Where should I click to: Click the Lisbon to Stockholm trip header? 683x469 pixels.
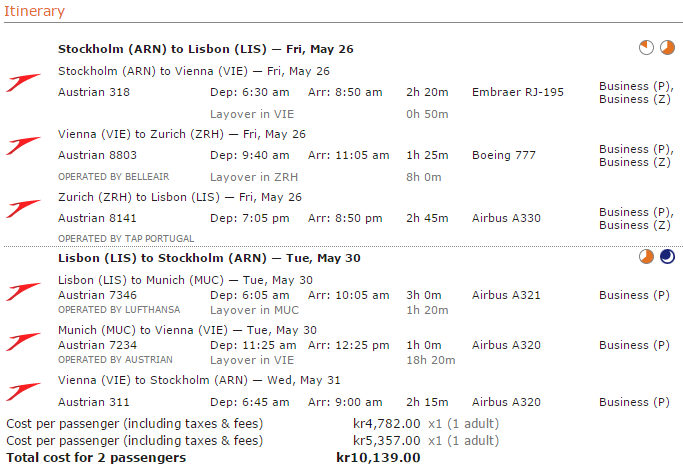click(209, 258)
